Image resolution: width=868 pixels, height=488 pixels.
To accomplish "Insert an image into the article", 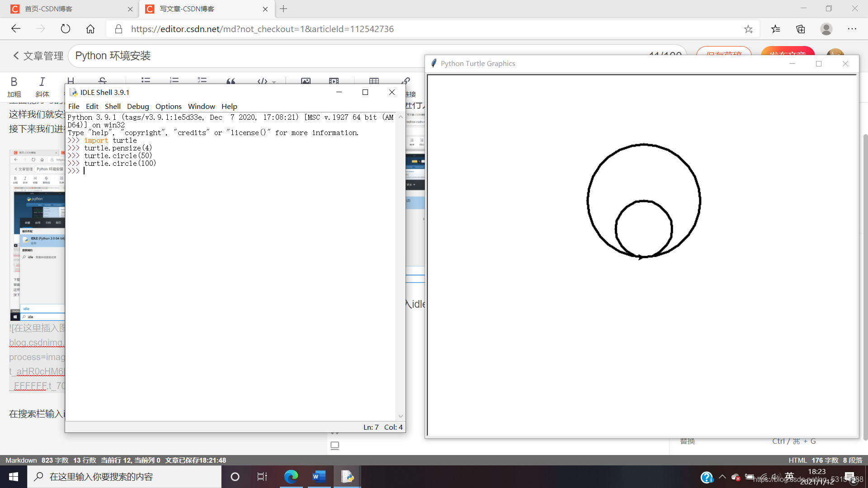I will [x=306, y=81].
